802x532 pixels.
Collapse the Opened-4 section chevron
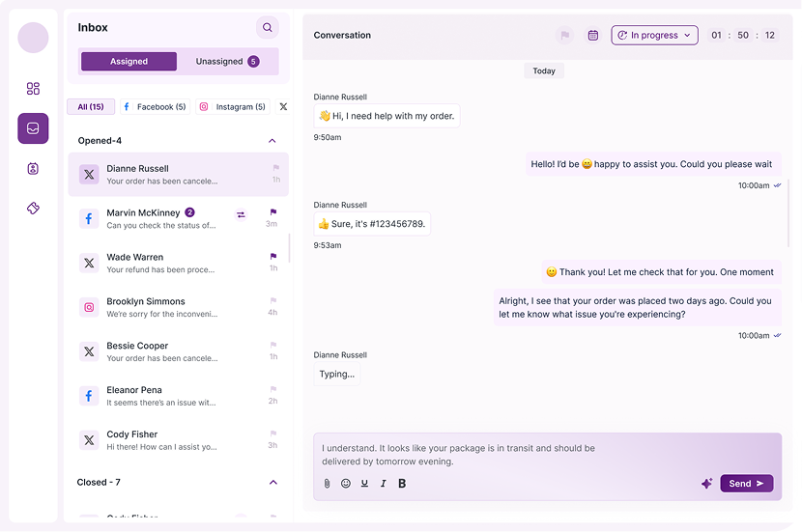[272, 141]
